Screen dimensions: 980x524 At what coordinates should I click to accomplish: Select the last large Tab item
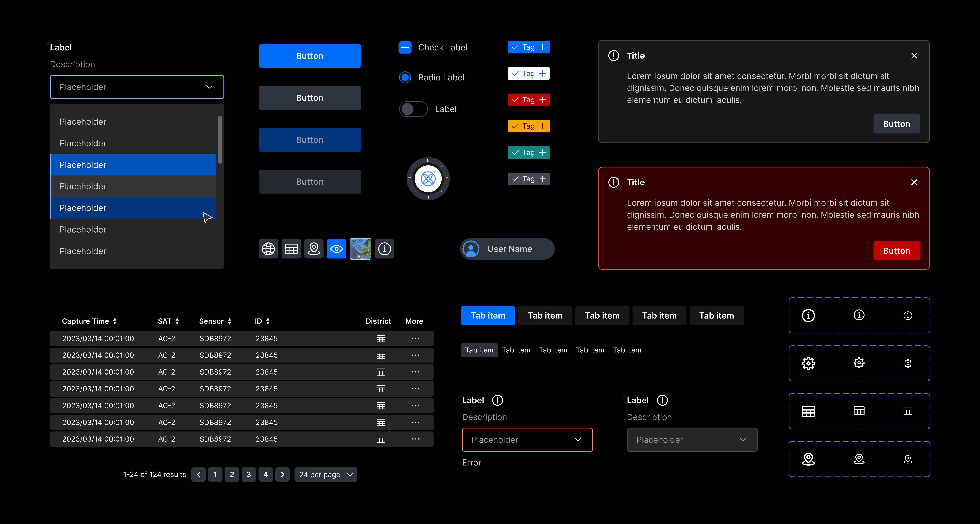coord(716,315)
